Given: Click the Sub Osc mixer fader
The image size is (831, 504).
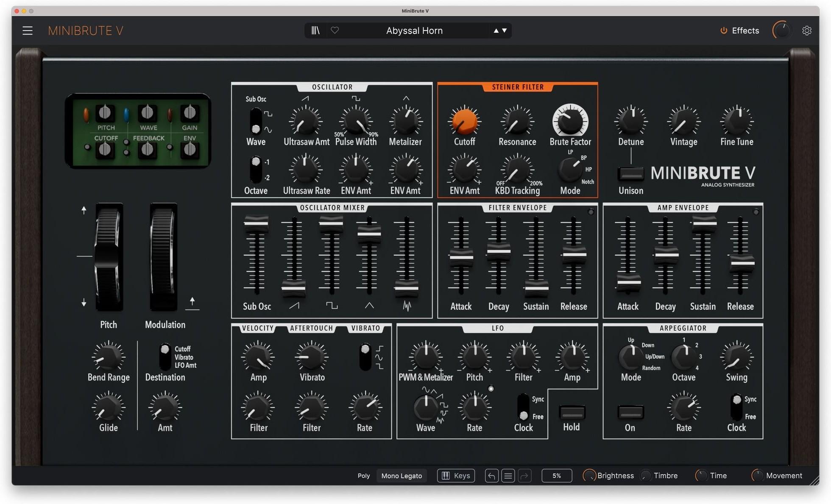Looking at the screenshot, I should (256, 223).
